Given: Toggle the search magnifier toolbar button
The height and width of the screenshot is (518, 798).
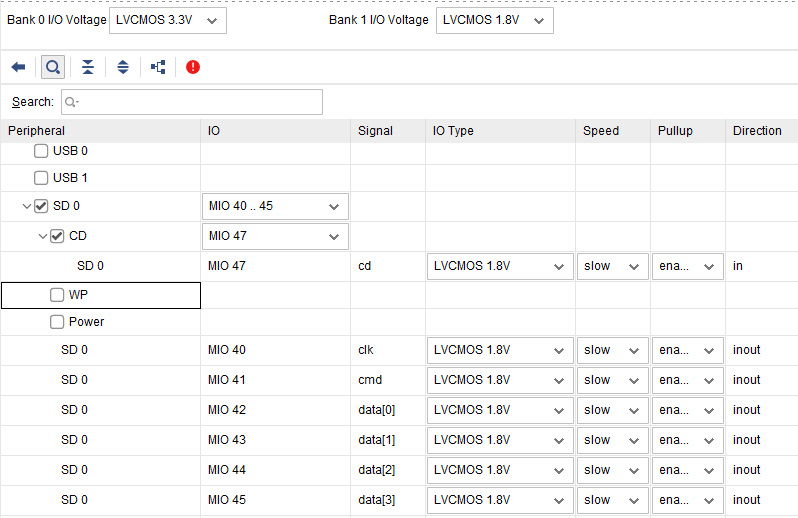Looking at the screenshot, I should pyautogui.click(x=53, y=67).
